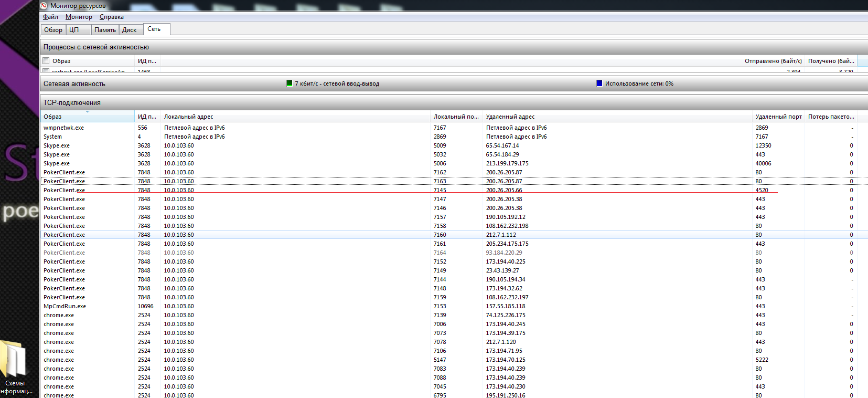
Task: Click local port '7147' in PokerClient row
Action: (x=440, y=199)
